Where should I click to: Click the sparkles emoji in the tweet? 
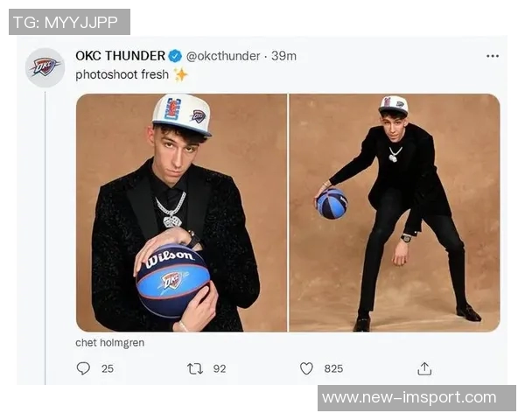click(x=180, y=74)
